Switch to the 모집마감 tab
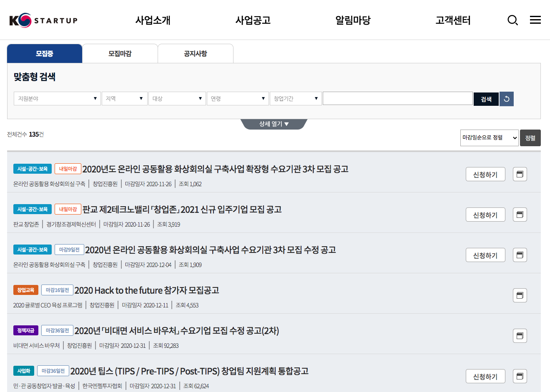This screenshot has width=550, height=392. pos(120,53)
